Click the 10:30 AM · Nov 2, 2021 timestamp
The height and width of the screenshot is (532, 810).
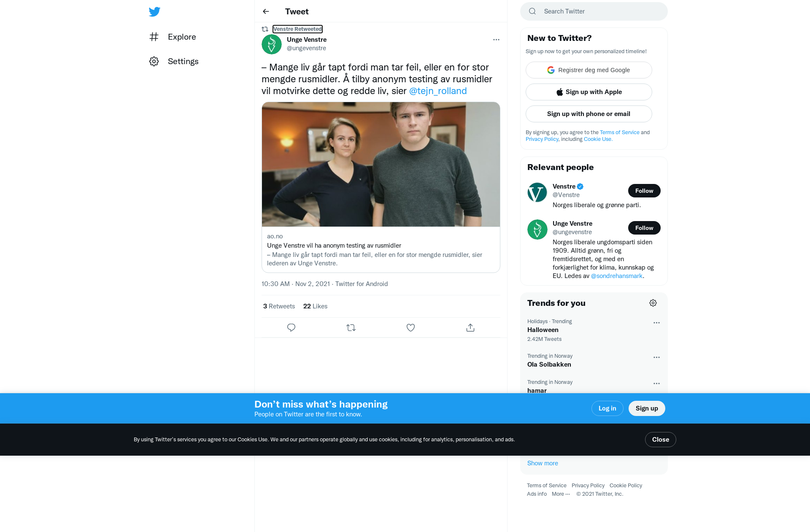coord(296,284)
